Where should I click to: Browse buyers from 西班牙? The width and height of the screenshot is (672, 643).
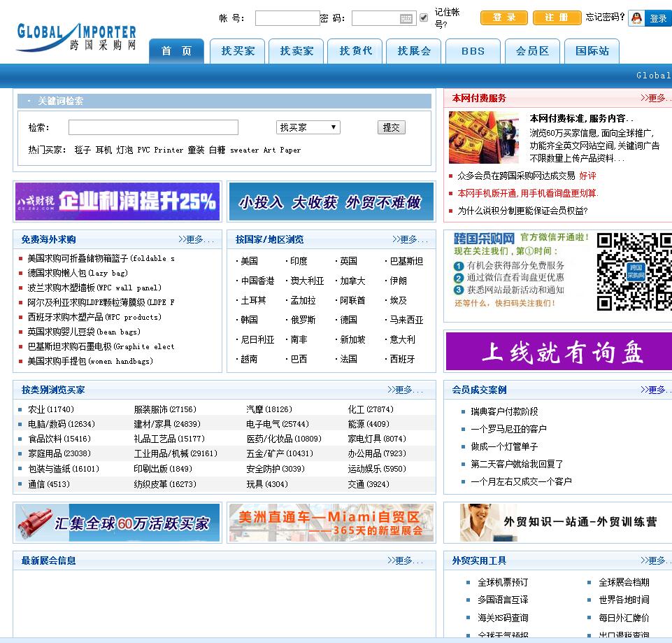point(402,359)
